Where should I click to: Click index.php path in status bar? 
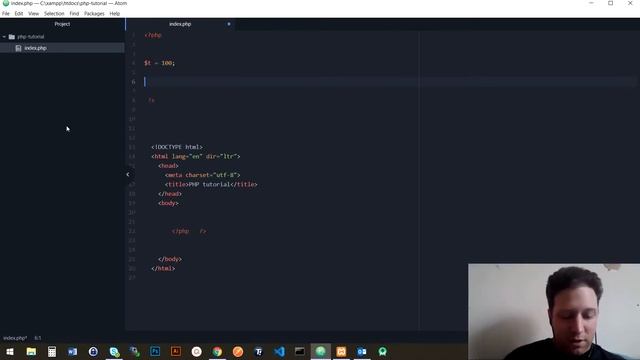[15, 338]
